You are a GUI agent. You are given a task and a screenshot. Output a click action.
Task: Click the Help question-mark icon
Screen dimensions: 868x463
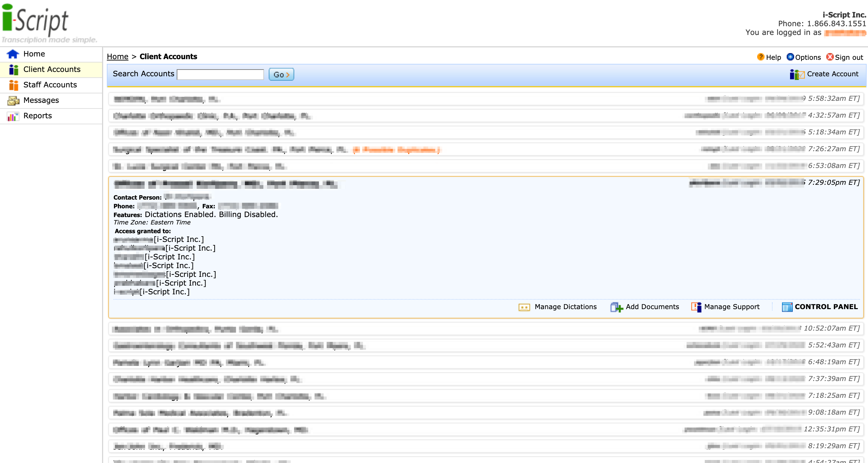pos(761,57)
